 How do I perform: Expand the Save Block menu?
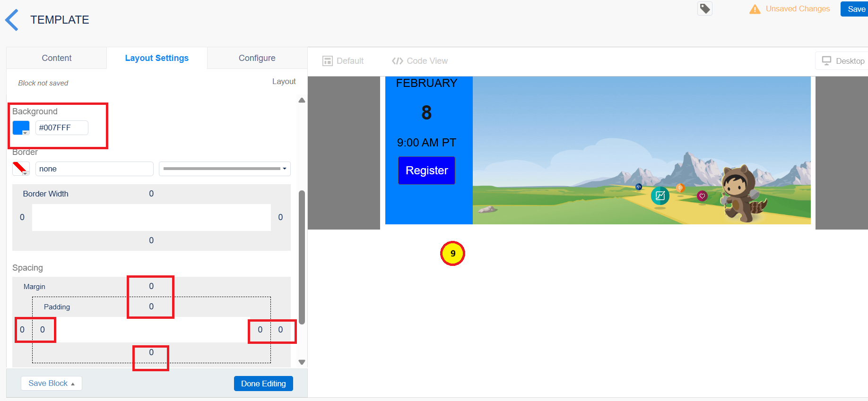point(52,383)
